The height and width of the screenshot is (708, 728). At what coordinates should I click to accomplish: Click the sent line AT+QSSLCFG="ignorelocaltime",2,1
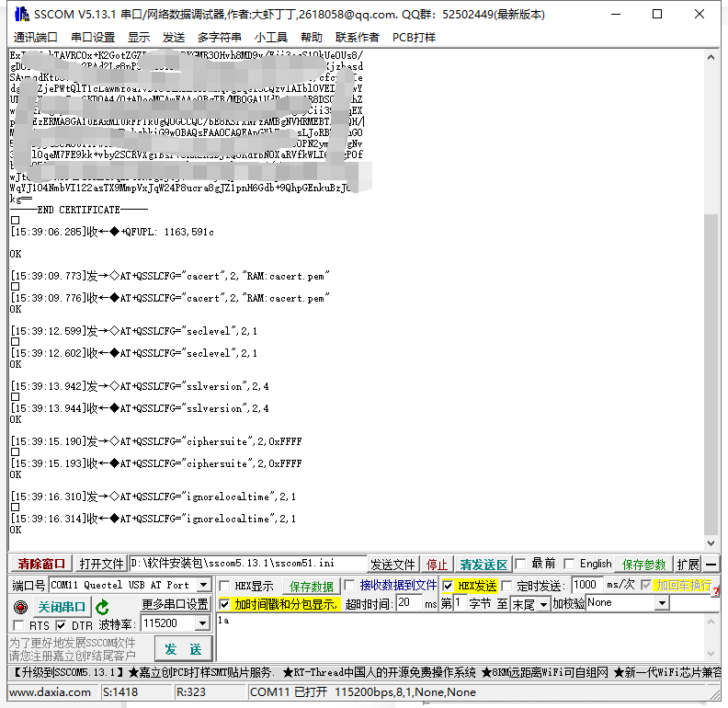click(154, 497)
